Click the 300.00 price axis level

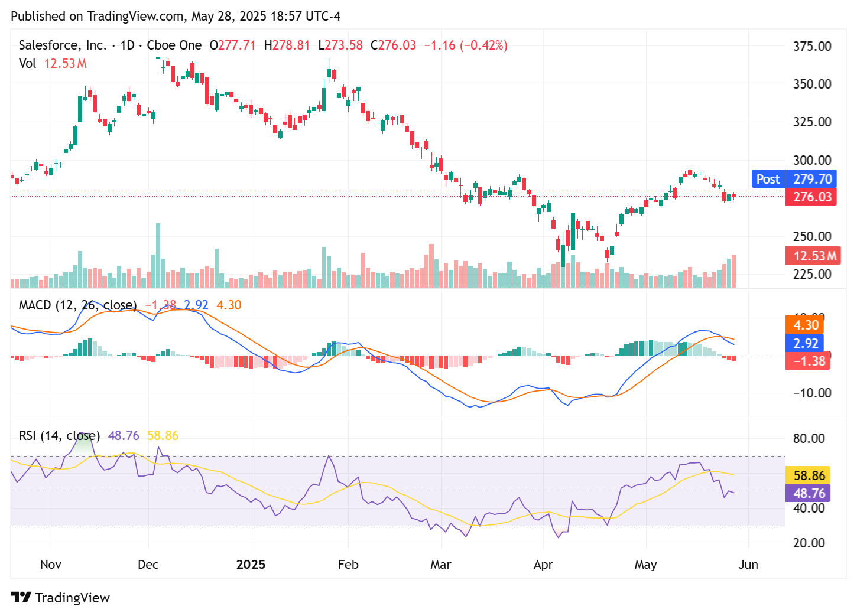pos(811,160)
